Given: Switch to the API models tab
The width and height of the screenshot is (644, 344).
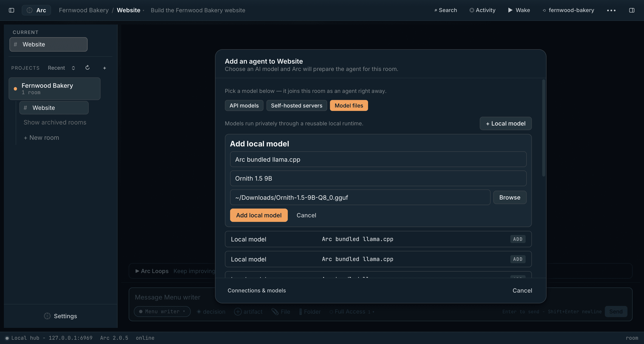Looking at the screenshot, I should tap(244, 106).
